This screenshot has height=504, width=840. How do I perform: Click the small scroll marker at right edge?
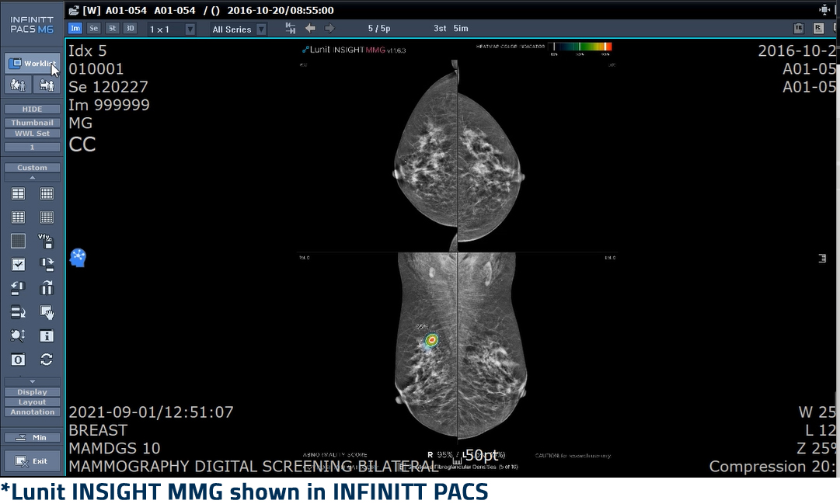point(822,259)
